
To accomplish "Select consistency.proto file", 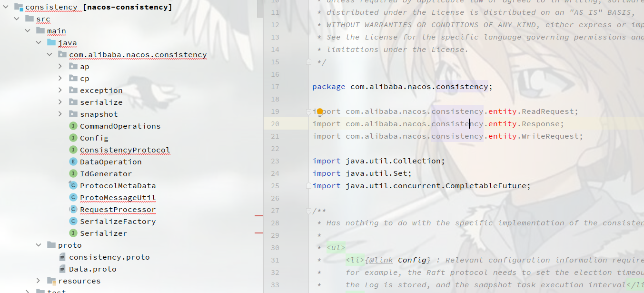I will [x=109, y=257].
